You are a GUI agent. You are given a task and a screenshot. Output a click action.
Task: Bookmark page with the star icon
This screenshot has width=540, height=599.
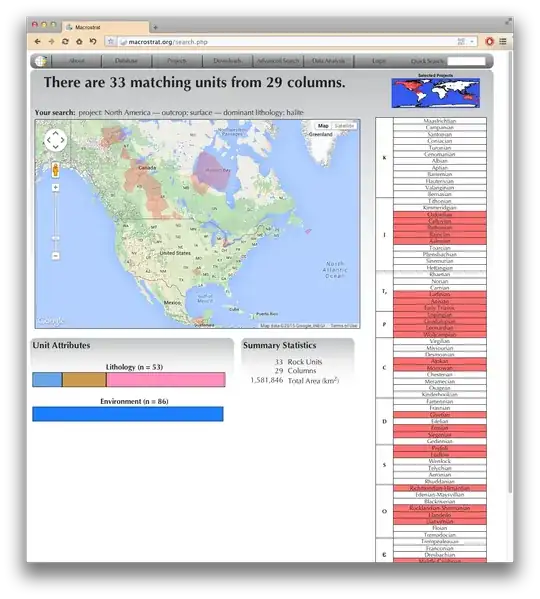(111, 42)
